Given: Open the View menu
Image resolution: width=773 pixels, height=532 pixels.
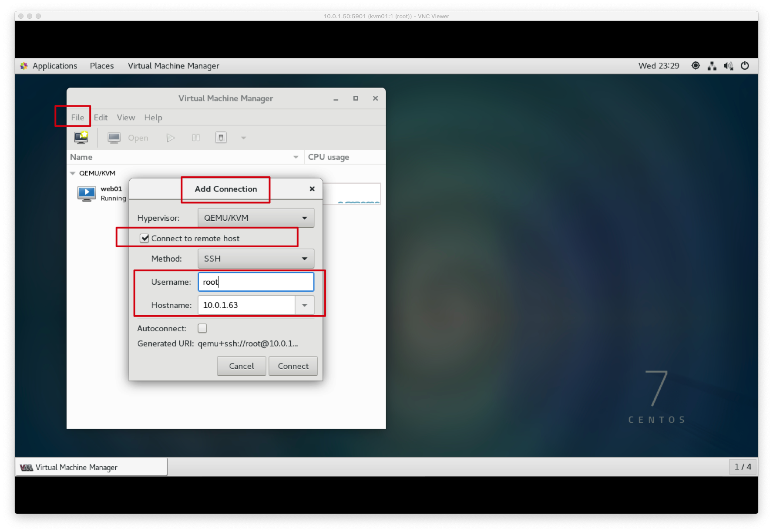Looking at the screenshot, I should 126,118.
